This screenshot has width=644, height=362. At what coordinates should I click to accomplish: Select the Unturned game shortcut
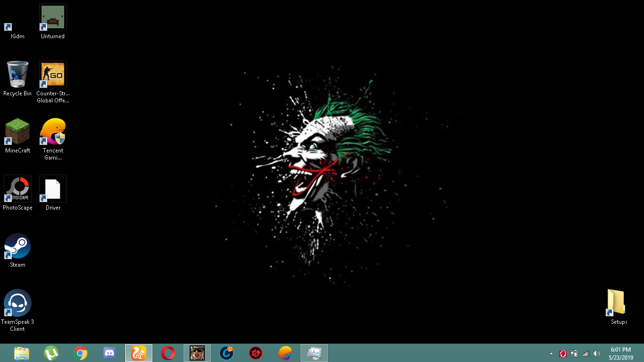click(53, 22)
